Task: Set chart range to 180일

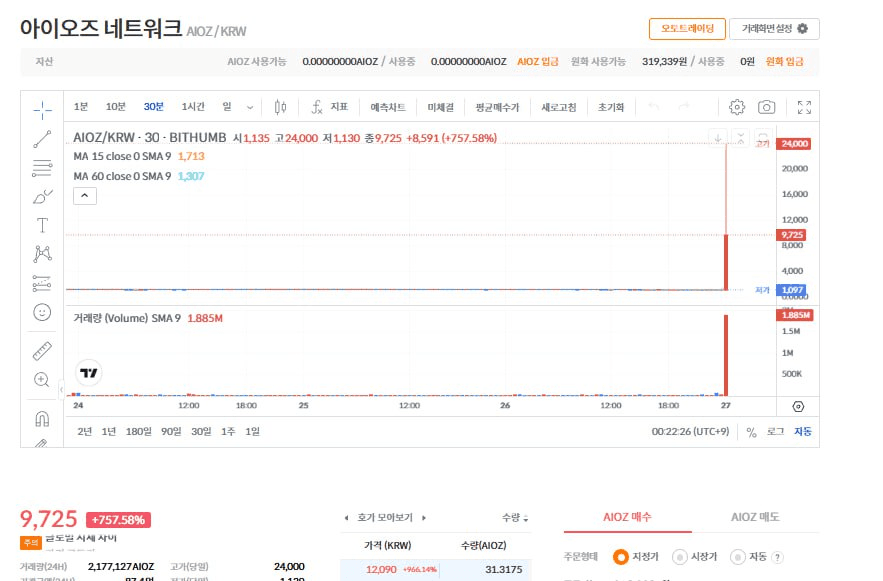Action: (x=139, y=432)
